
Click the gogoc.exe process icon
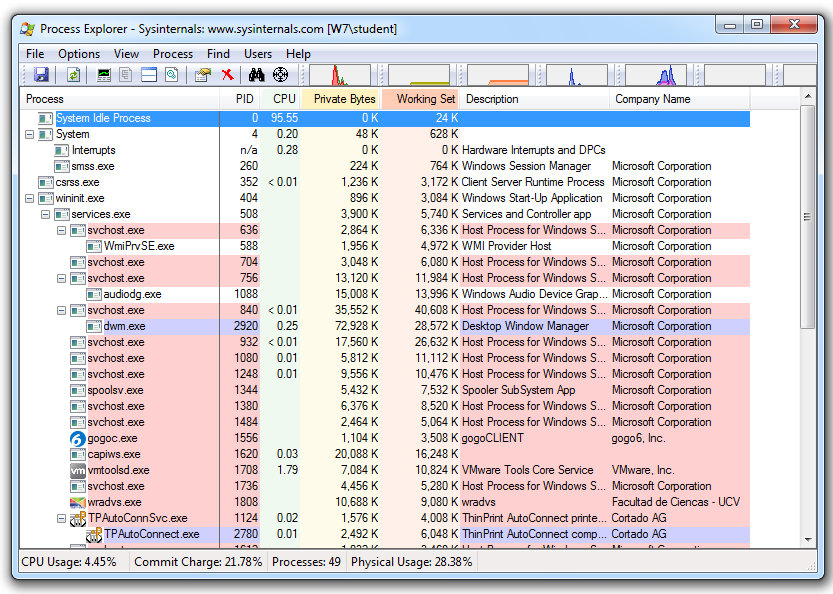pyautogui.click(x=78, y=438)
